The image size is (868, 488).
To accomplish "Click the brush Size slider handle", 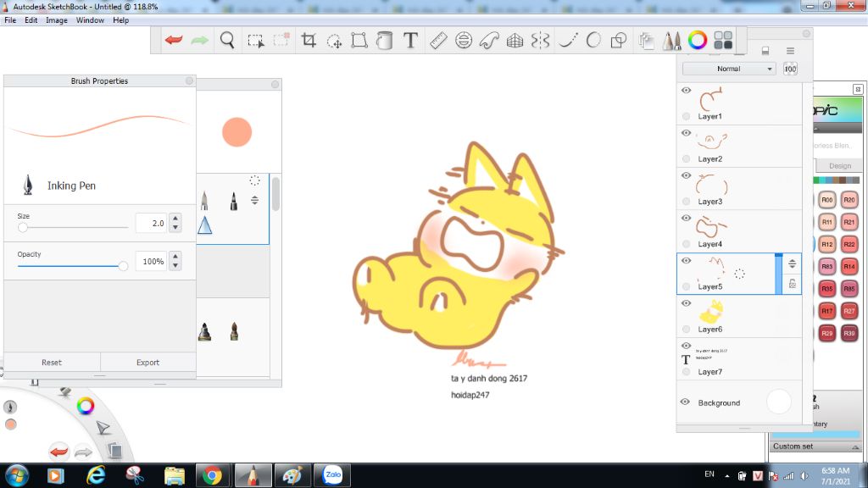I will point(23,227).
